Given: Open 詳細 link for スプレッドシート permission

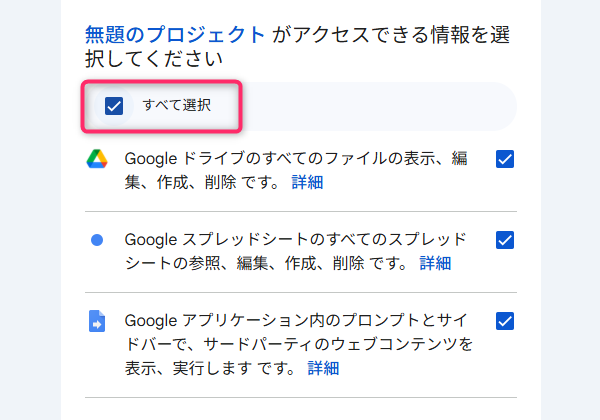Looking at the screenshot, I should click(435, 263).
